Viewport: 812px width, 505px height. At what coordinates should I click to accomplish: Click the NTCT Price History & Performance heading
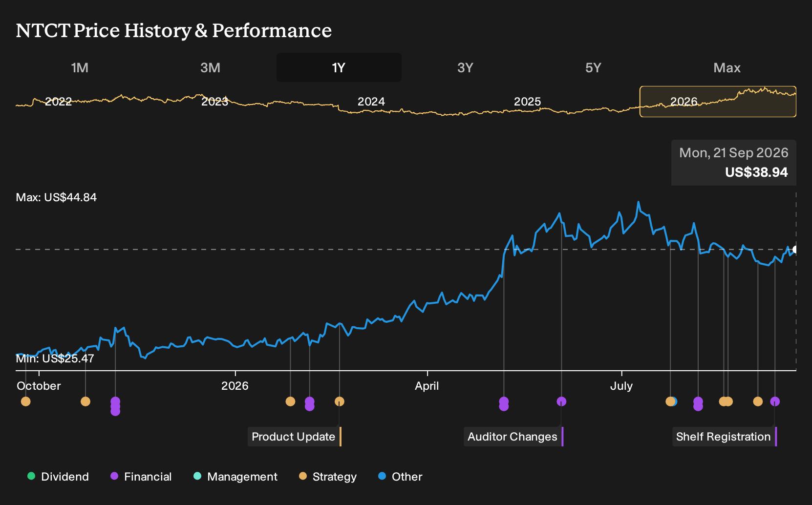tap(174, 30)
